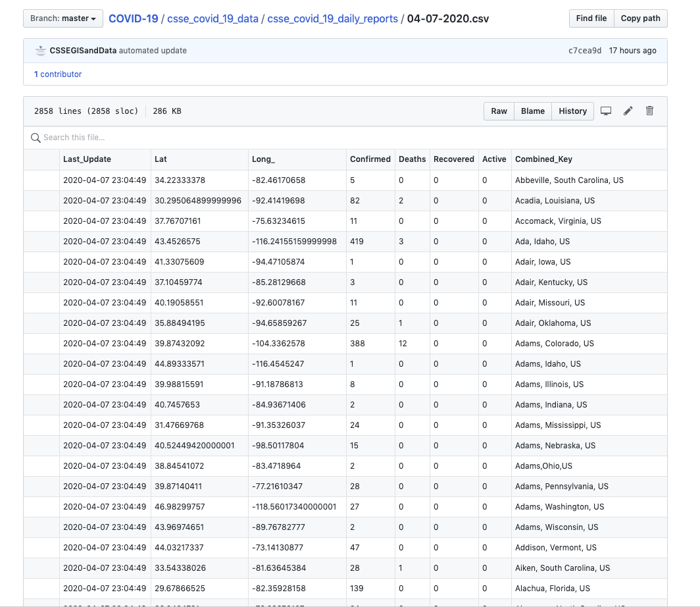
Task: Click the pencil edit file icon
Action: [628, 111]
